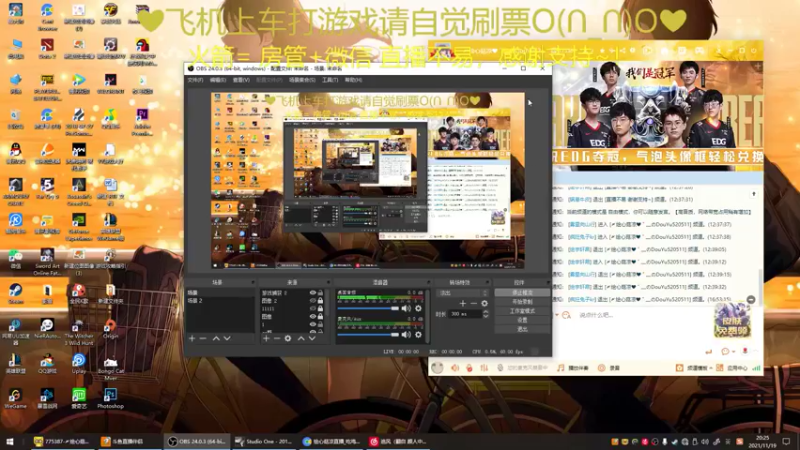Click the music note accompaniment icon

click(561, 367)
